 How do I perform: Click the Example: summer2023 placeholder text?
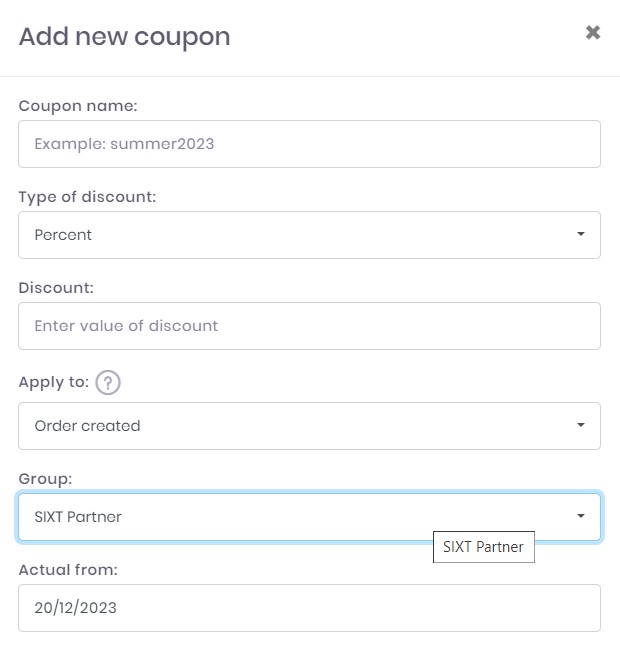coord(124,144)
